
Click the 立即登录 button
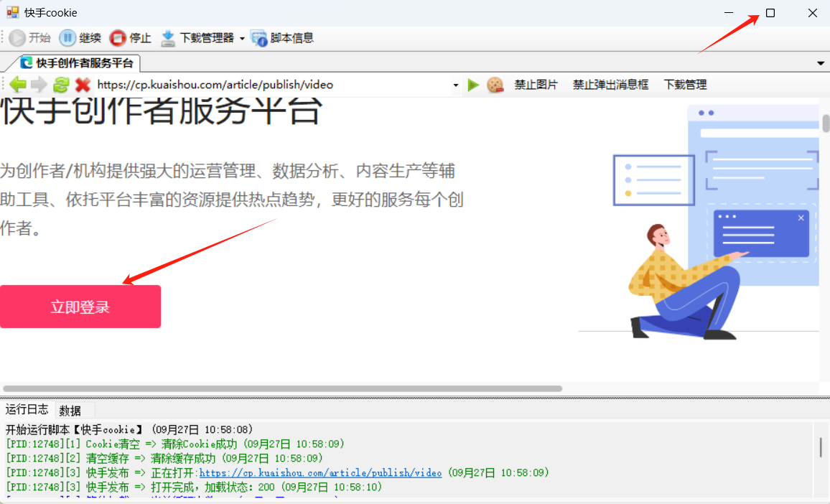80,307
